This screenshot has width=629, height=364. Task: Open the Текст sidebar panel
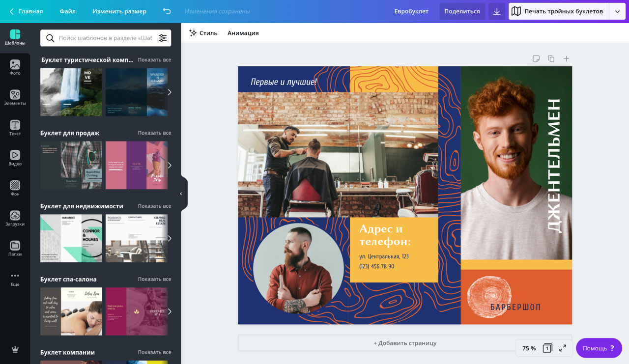15,128
